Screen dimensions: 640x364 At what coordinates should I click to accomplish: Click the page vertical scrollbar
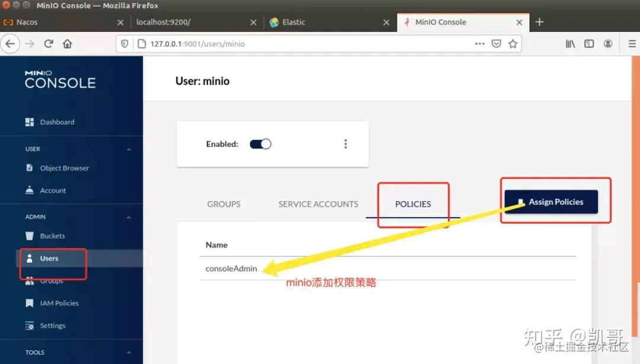pyautogui.click(x=635, y=196)
